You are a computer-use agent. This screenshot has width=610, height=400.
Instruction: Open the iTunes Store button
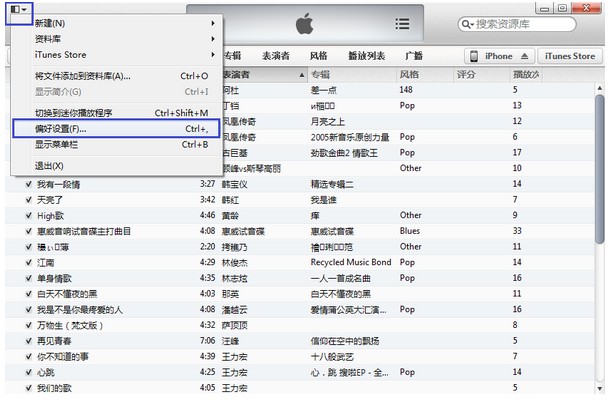pyautogui.click(x=570, y=56)
